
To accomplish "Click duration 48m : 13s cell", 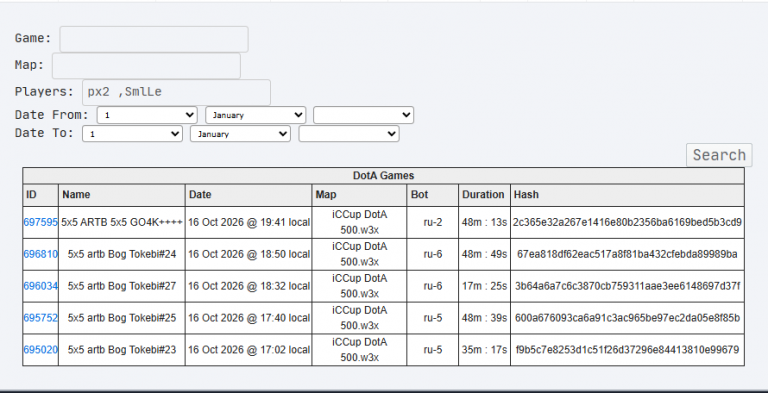I will click(x=484, y=222).
